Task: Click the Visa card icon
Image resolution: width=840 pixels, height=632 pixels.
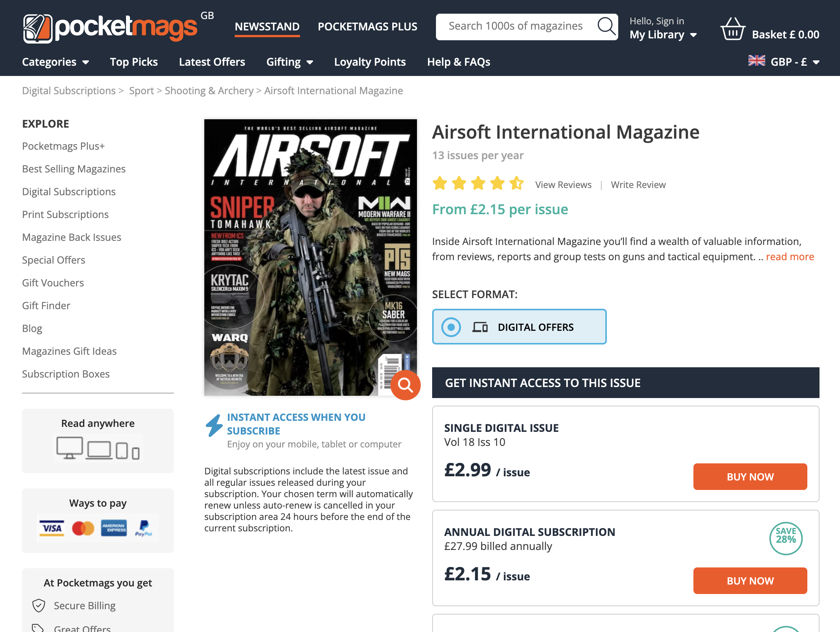Action: coord(52,528)
